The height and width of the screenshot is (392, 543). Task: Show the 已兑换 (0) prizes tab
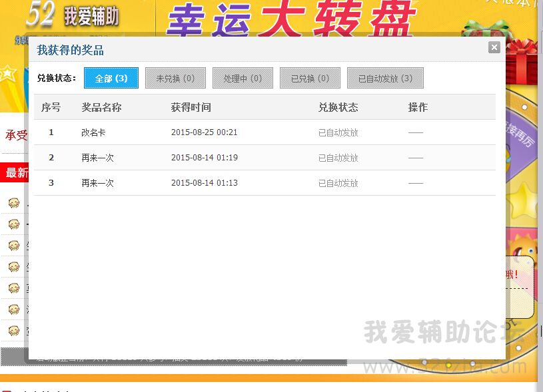tap(310, 78)
